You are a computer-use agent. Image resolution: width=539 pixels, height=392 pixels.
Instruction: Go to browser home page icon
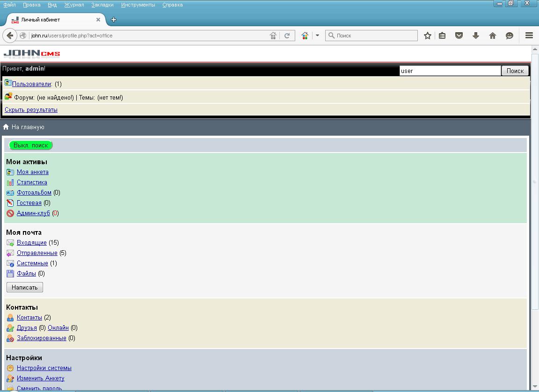coord(493,36)
